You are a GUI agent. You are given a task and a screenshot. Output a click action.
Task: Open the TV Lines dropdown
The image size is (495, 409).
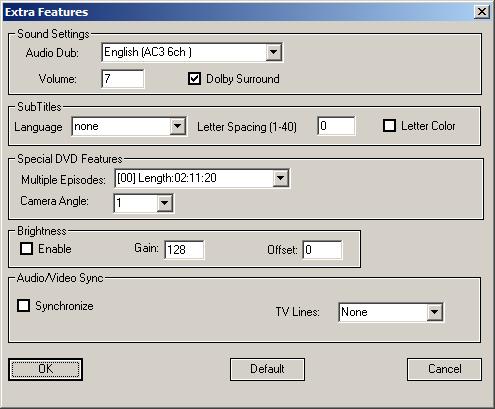pyautogui.click(x=434, y=312)
